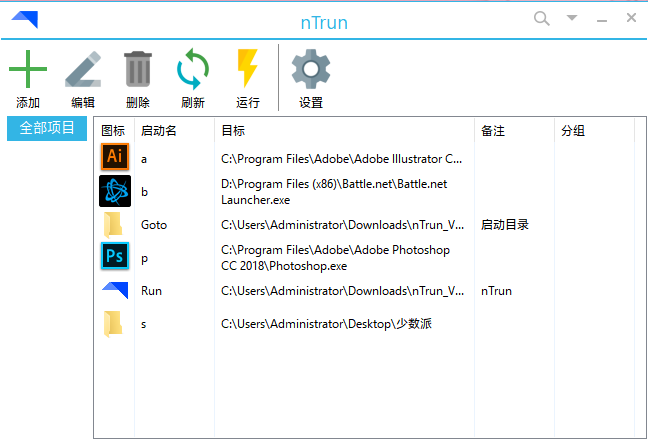Open Settings with the gear icon
The width and height of the screenshot is (648, 440).
click(310, 70)
